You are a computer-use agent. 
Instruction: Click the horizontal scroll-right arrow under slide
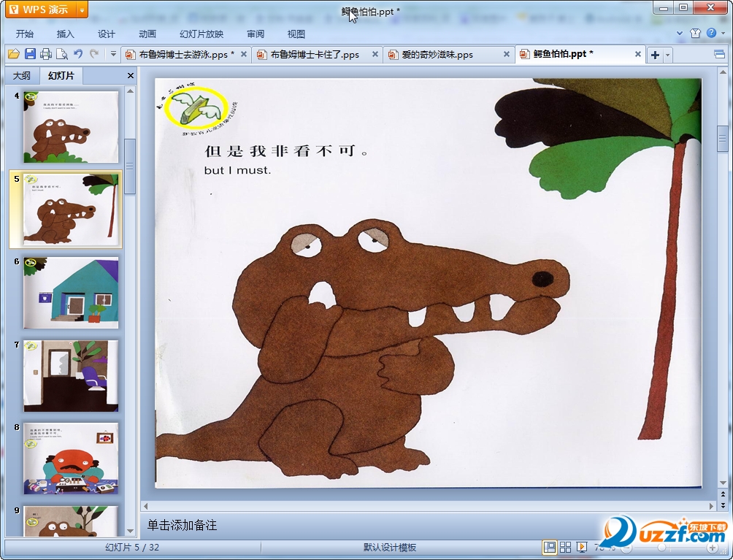(712, 506)
